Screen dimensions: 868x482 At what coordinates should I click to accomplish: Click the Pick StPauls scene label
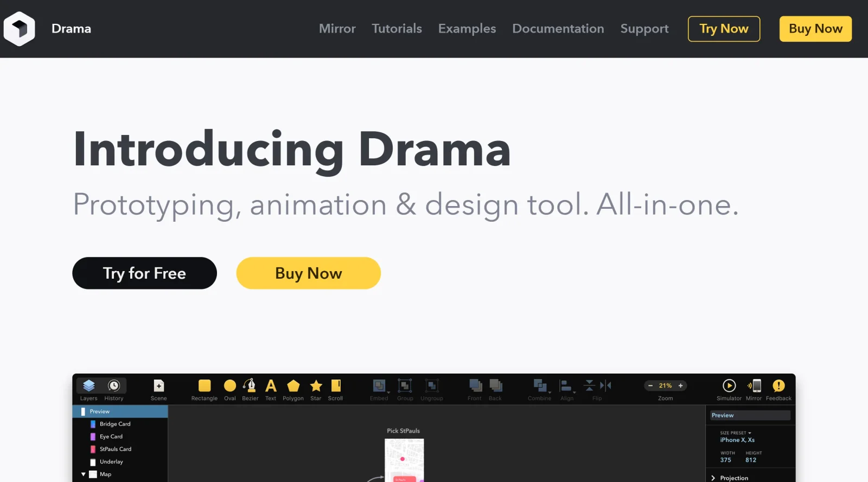403,431
